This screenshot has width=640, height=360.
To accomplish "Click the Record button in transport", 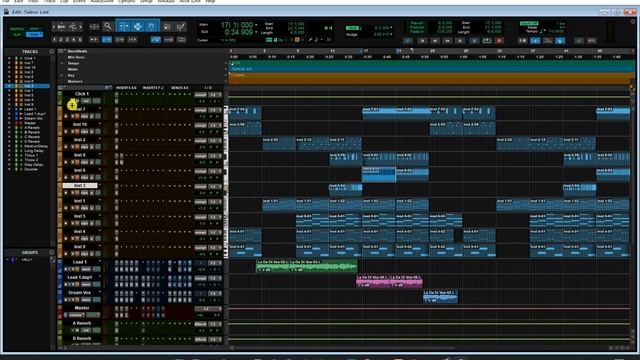I will pos(499,41).
